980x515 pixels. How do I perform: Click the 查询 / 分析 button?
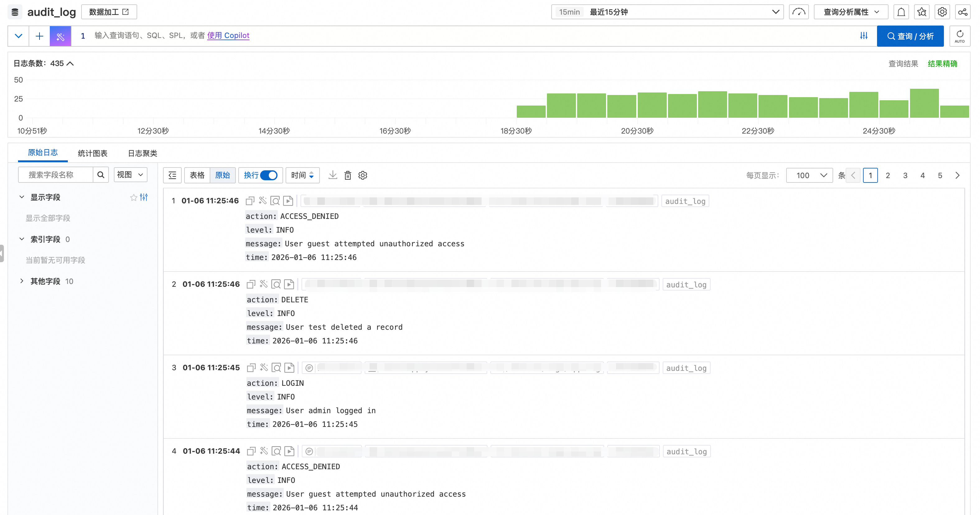pos(910,36)
